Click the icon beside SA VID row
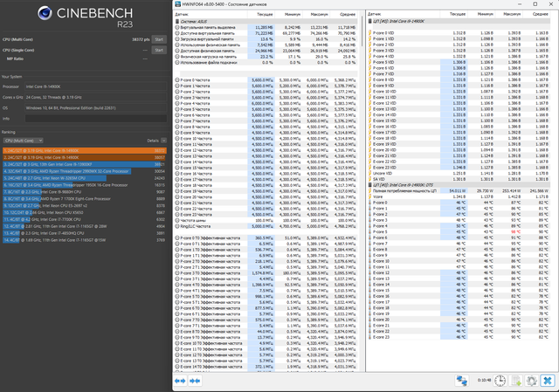559x392 pixels. [370, 179]
